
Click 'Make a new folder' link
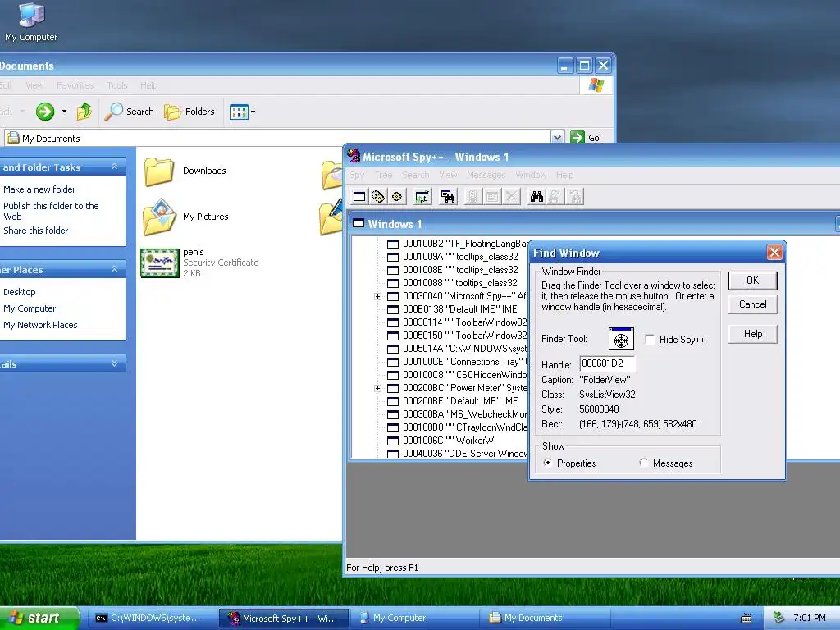[39, 189]
